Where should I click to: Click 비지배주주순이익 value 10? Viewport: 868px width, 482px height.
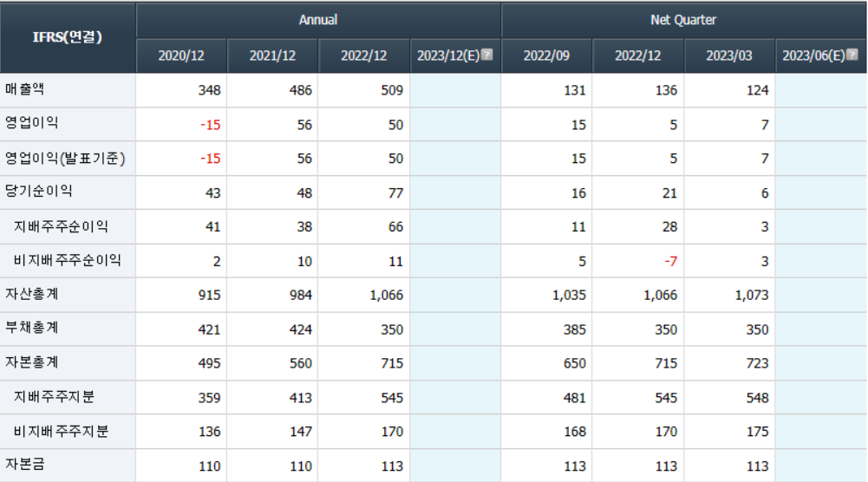[304, 261]
